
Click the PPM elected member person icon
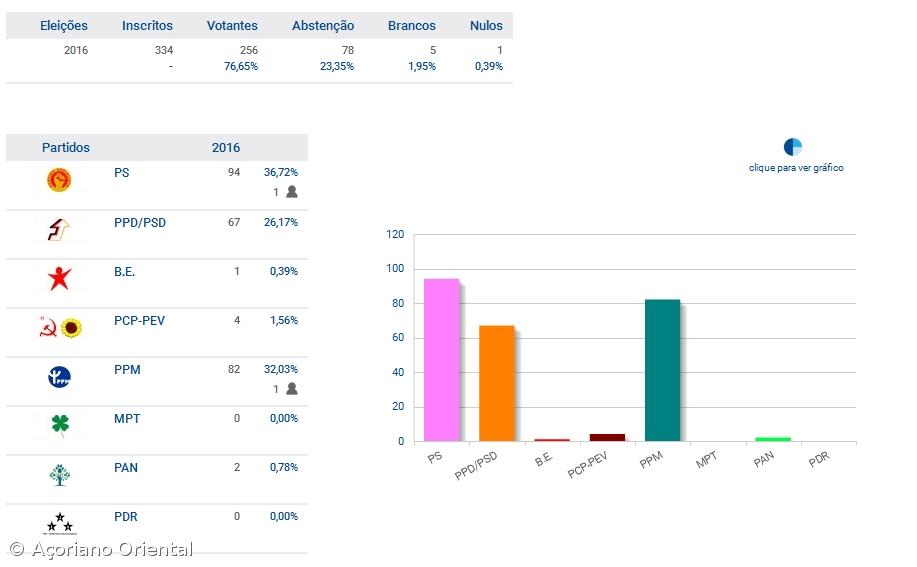coord(292,389)
